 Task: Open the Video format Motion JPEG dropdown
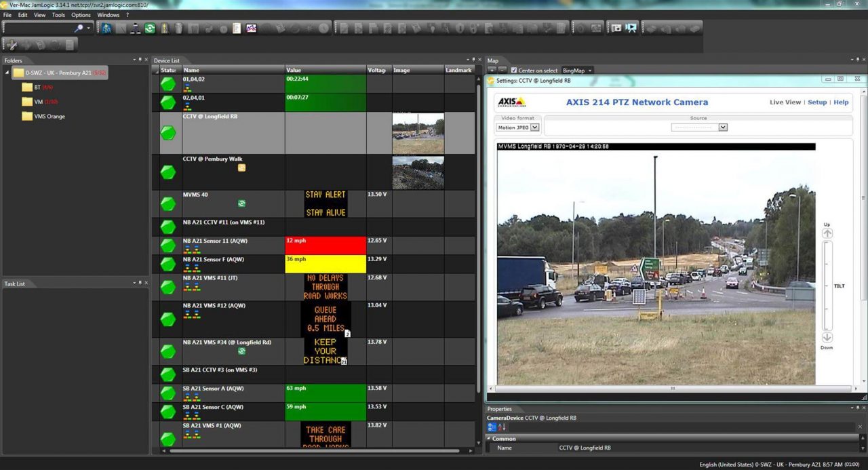click(518, 127)
